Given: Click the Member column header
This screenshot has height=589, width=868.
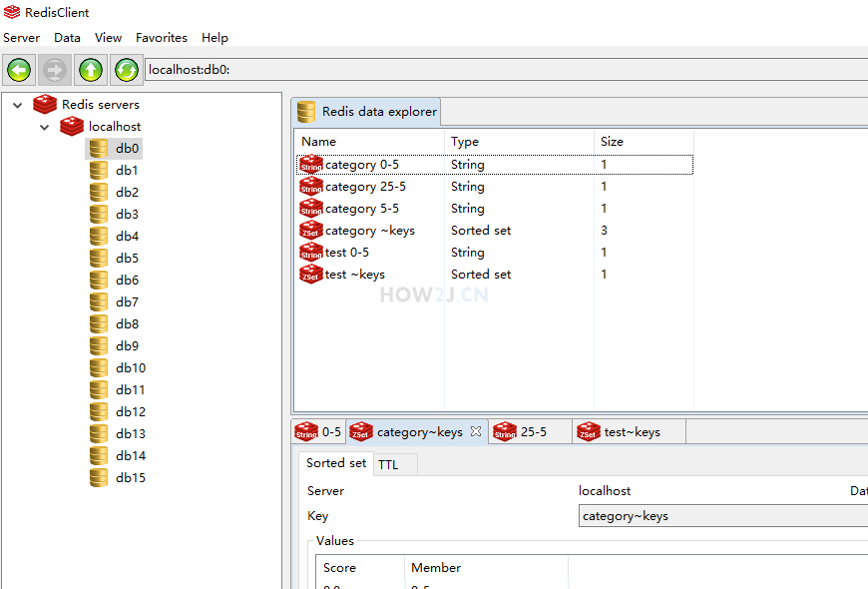Looking at the screenshot, I should 486,568.
